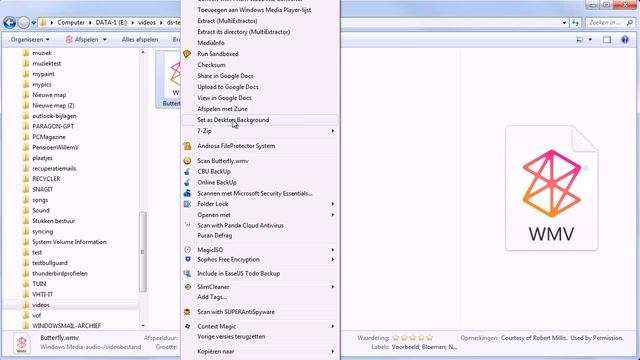The image size is (640, 360).
Task: Expand the MagicISO submenu arrow
Action: tap(333, 250)
